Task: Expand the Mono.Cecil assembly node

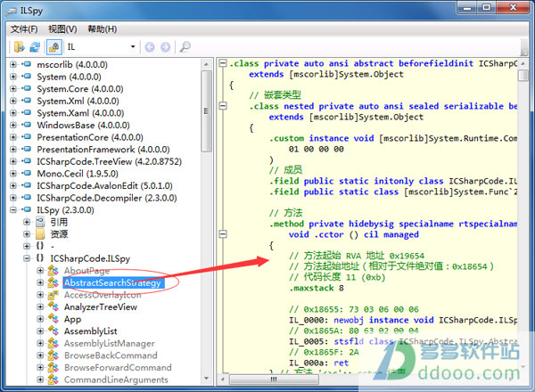Action: coord(13,174)
